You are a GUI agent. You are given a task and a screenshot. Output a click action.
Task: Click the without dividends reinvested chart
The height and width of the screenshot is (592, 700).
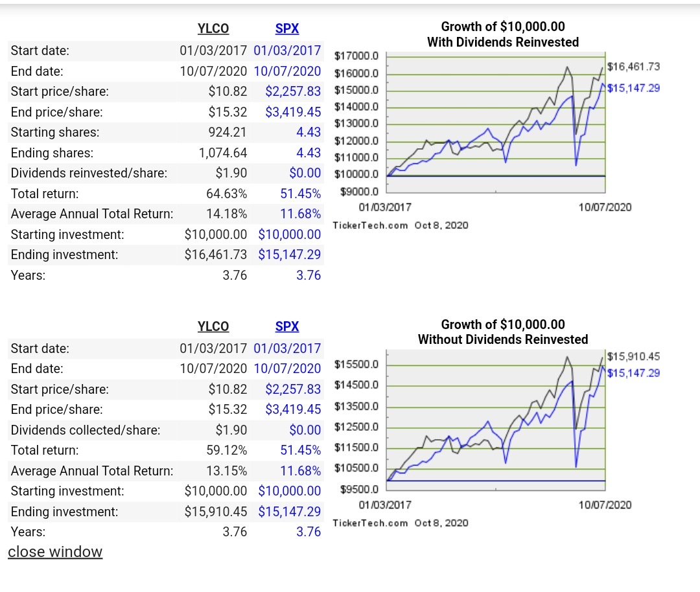click(496, 418)
